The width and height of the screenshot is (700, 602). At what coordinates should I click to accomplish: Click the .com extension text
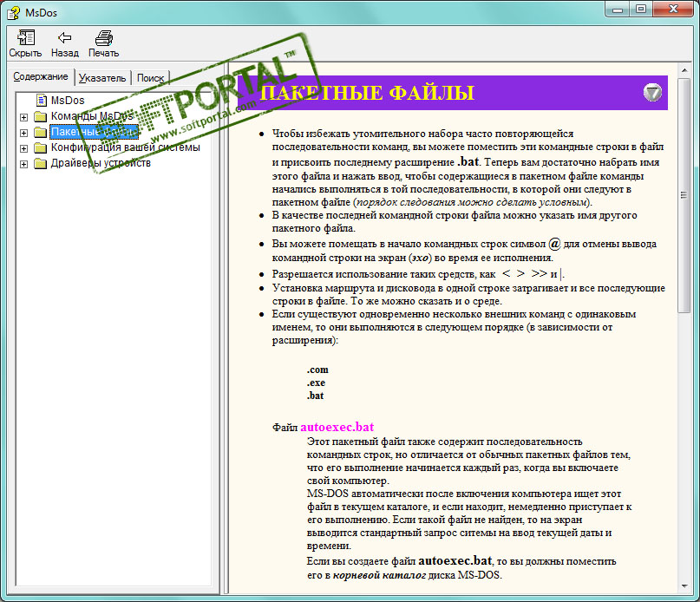click(x=317, y=370)
